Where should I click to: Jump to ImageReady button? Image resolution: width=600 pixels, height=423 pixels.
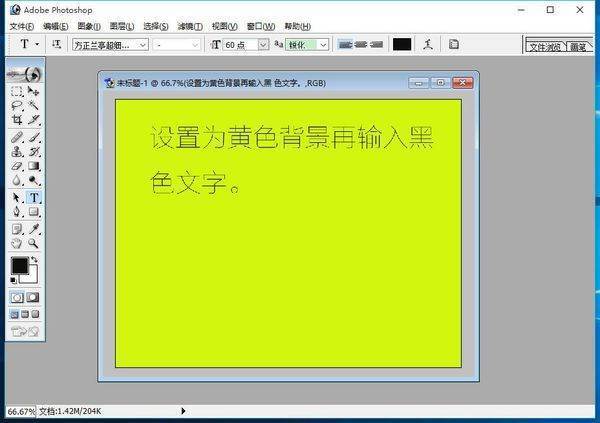pos(25,331)
